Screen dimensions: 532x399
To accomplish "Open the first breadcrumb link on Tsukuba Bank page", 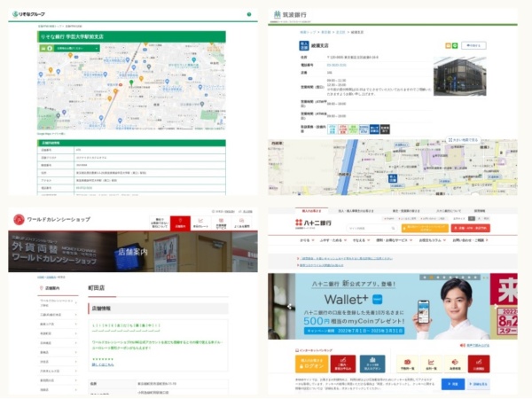I will tap(308, 32).
